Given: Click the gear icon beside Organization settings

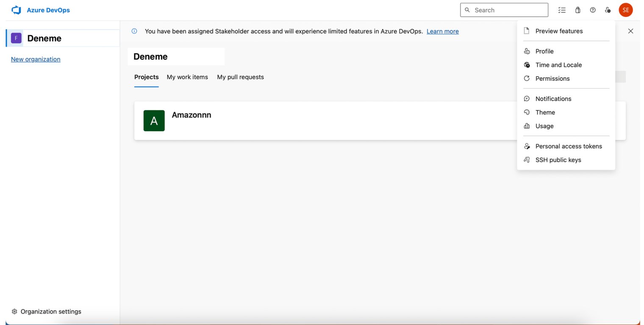Looking at the screenshot, I should [14, 311].
